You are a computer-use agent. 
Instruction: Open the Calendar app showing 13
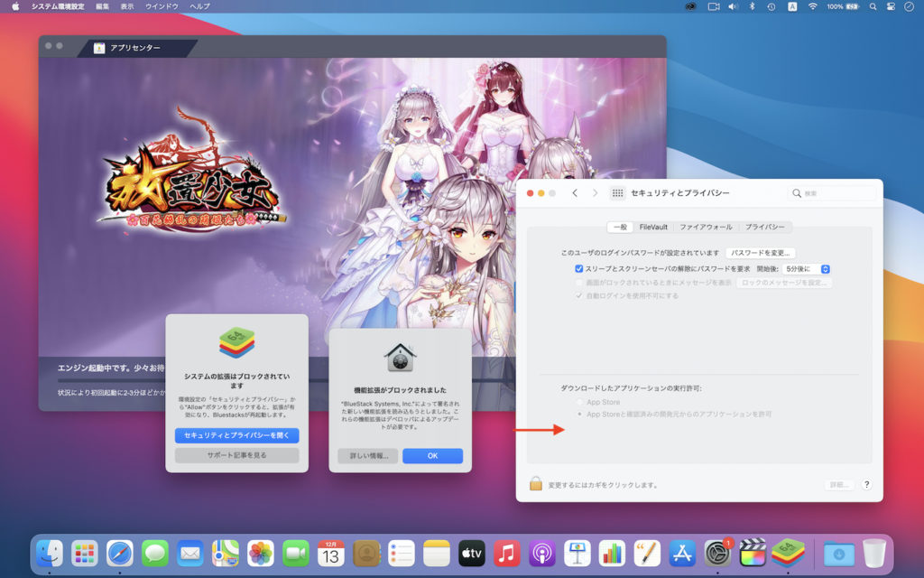tap(331, 553)
